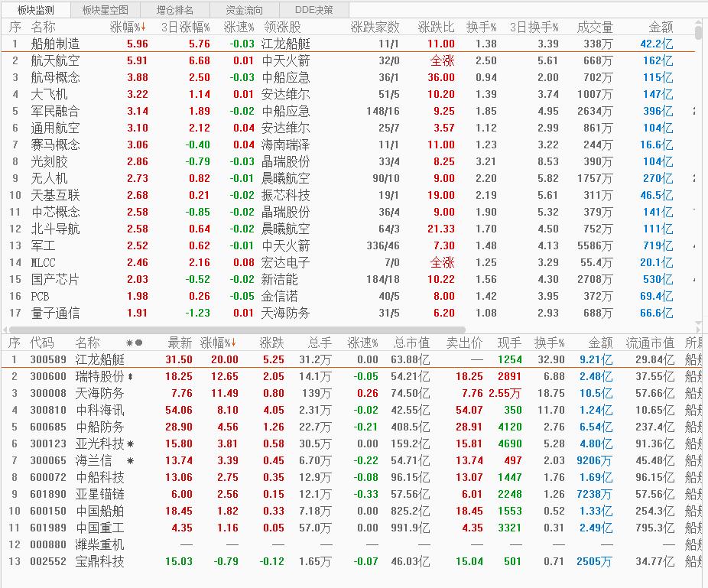Sort sectors by 领涨股 column

282,27
